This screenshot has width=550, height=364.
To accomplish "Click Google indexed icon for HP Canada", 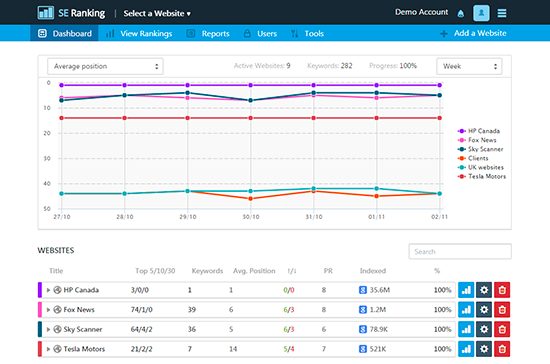I will click(x=363, y=290).
